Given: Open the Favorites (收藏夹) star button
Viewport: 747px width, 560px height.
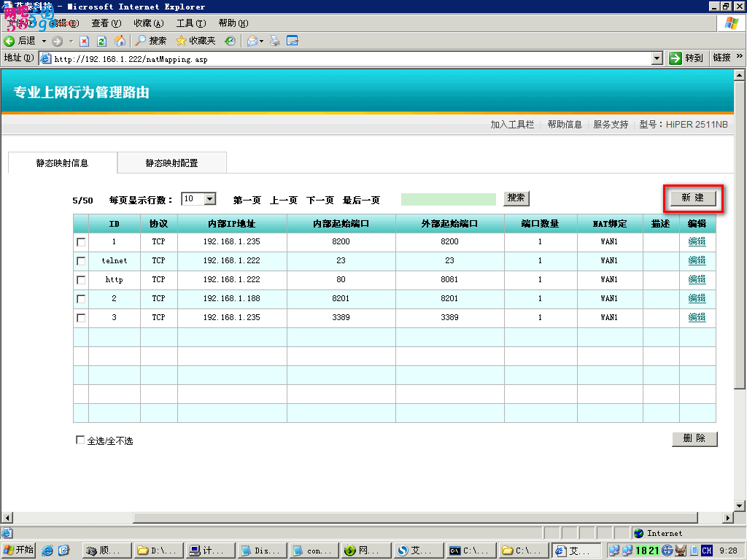Looking at the screenshot, I should (196, 41).
